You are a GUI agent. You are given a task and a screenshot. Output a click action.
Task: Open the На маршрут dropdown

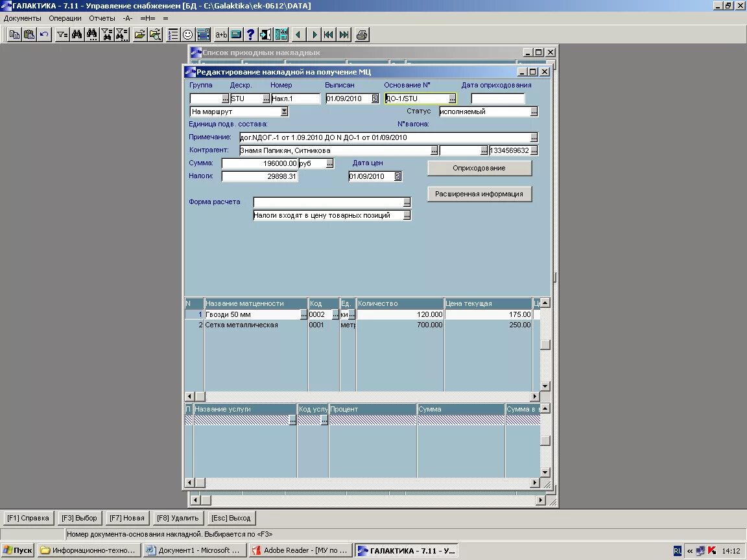pyautogui.click(x=284, y=111)
